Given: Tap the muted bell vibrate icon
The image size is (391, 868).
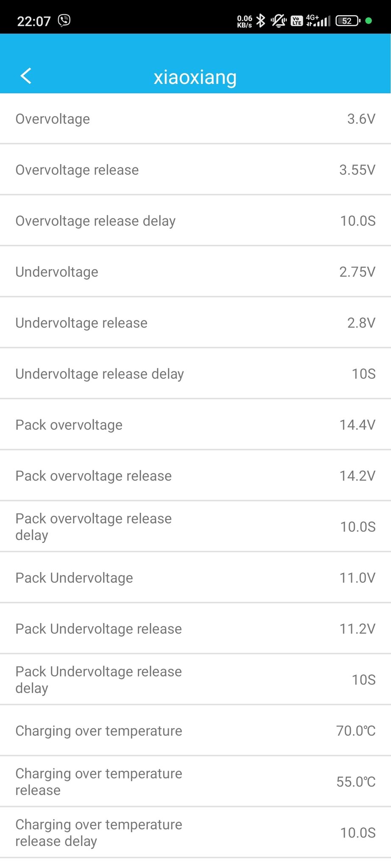Looking at the screenshot, I should tap(279, 20).
